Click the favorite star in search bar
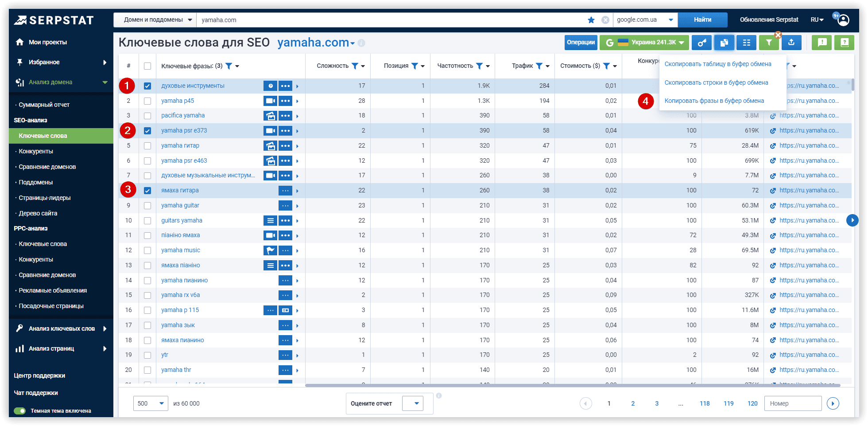 (591, 20)
